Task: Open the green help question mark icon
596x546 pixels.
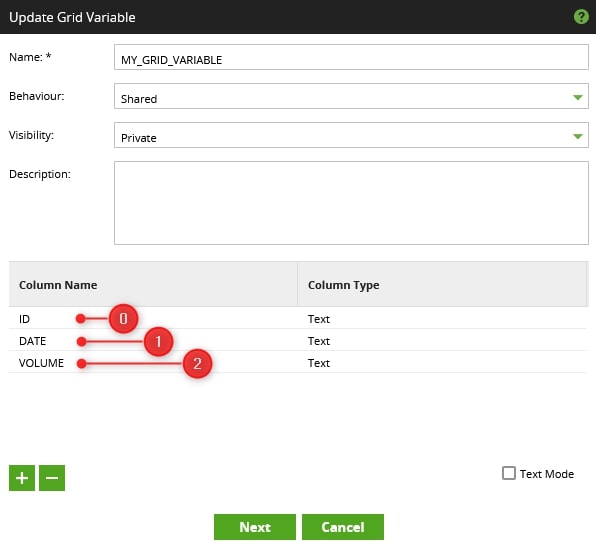Action: pyautogui.click(x=581, y=17)
